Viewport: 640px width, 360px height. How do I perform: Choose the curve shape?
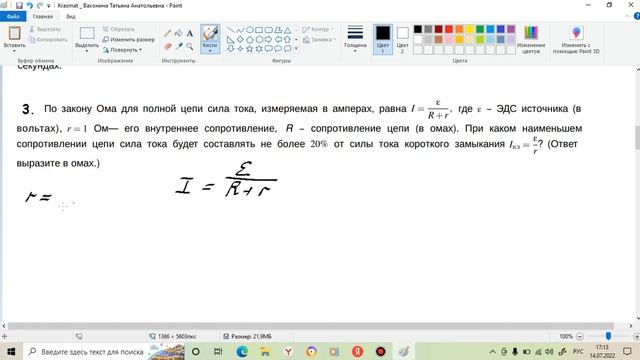[x=240, y=30]
